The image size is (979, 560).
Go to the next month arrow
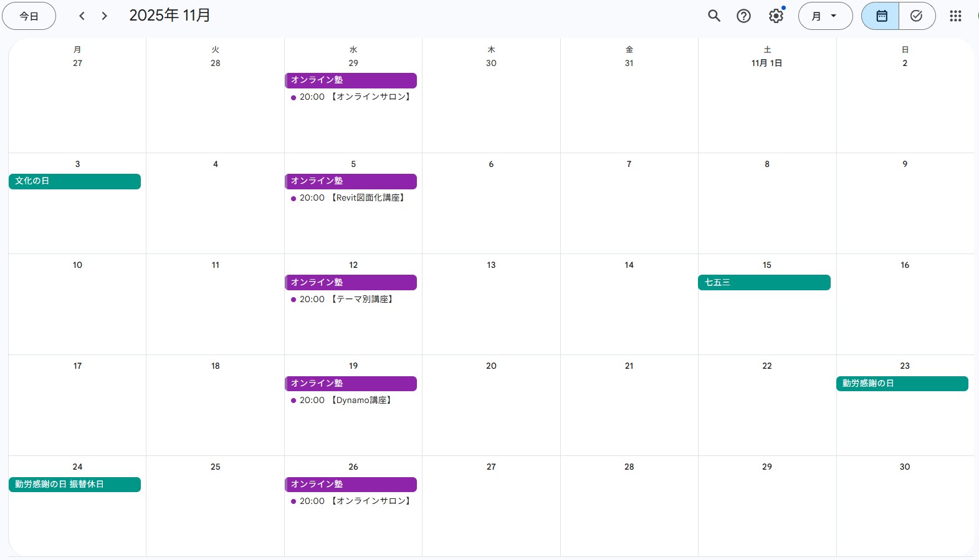coord(105,16)
